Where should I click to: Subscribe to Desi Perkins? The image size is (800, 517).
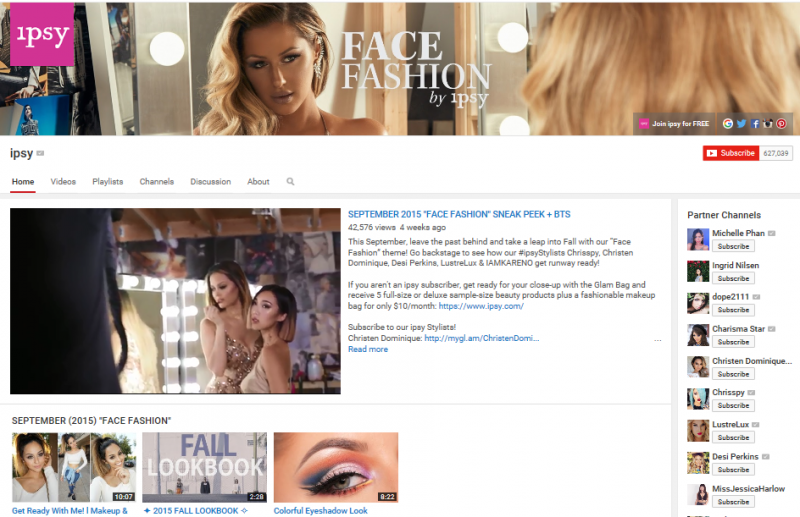[x=733, y=470]
